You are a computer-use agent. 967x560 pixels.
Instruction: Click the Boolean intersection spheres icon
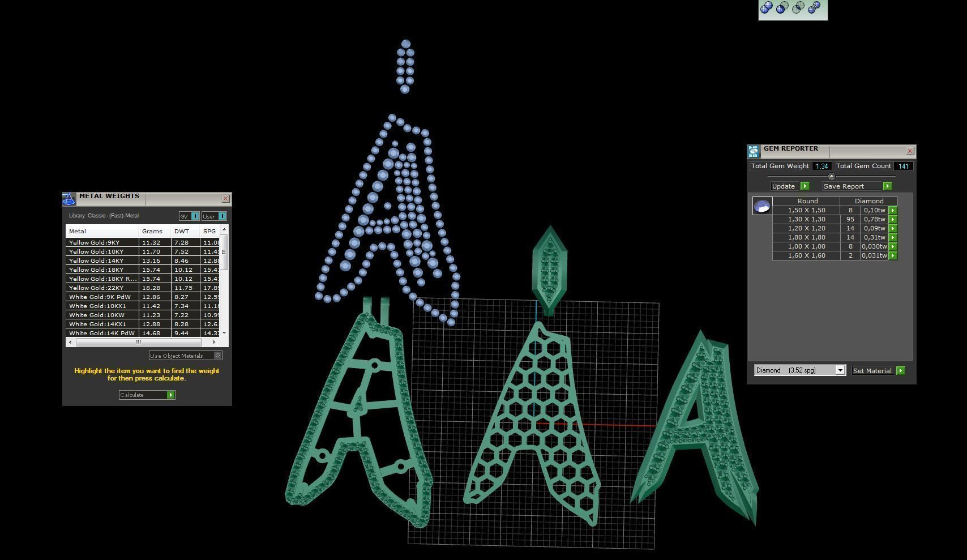(x=798, y=7)
